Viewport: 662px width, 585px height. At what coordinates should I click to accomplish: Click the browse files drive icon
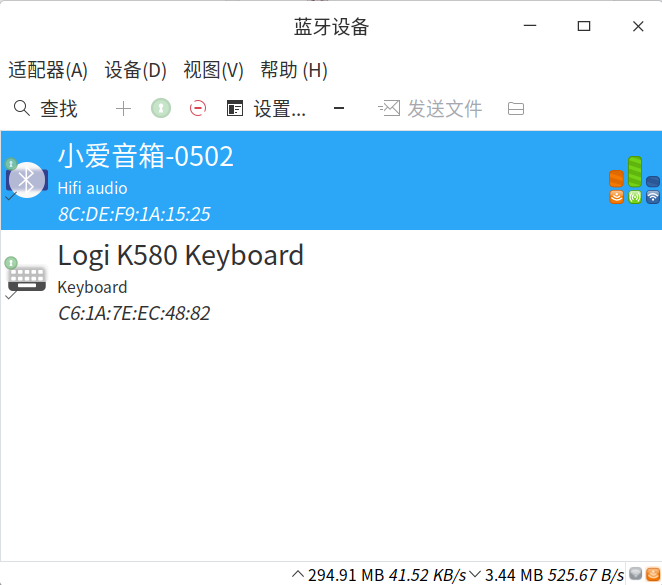point(515,109)
